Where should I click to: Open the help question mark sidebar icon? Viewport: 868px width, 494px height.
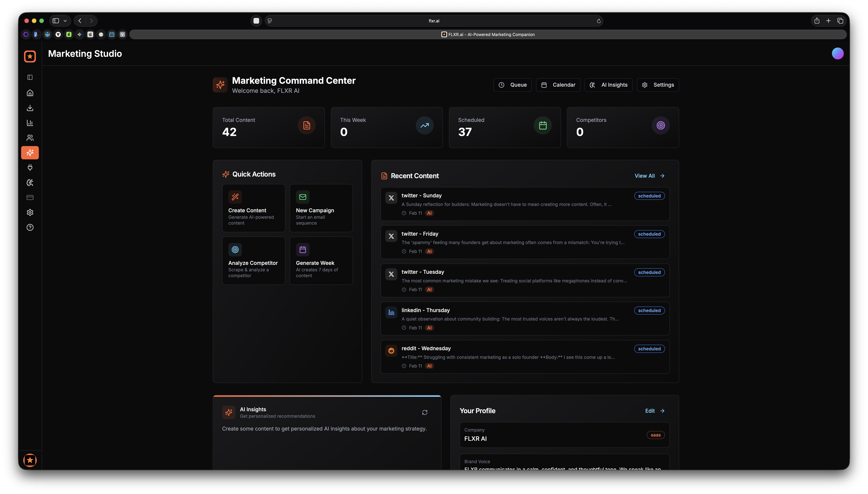coord(30,227)
